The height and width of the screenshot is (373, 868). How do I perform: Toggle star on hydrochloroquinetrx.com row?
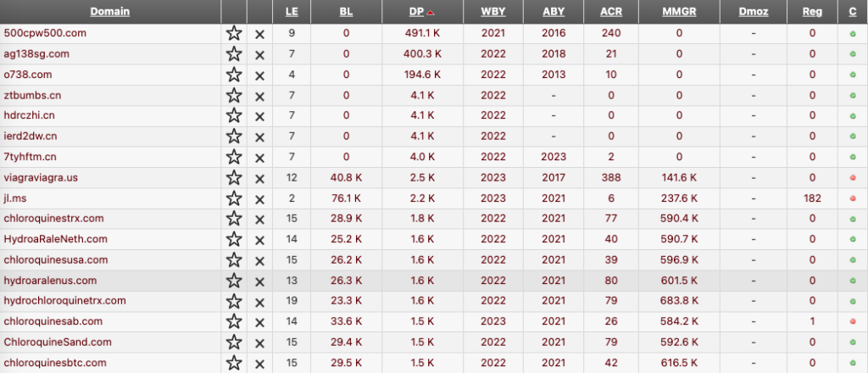point(234,302)
